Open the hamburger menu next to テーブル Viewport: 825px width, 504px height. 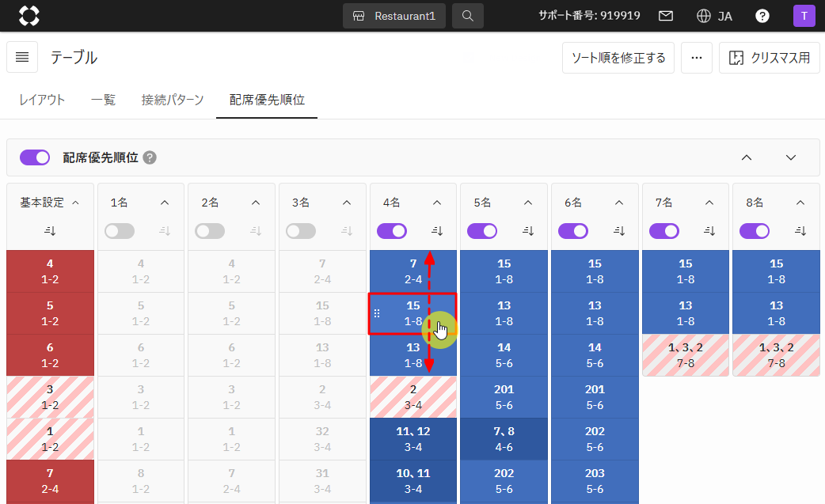coord(22,57)
